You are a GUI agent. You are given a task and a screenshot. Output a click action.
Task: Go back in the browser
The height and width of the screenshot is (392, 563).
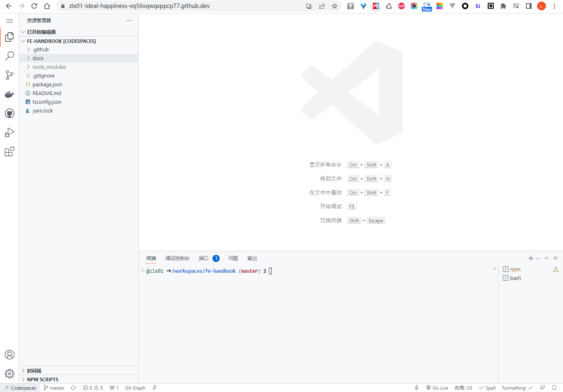click(9, 6)
